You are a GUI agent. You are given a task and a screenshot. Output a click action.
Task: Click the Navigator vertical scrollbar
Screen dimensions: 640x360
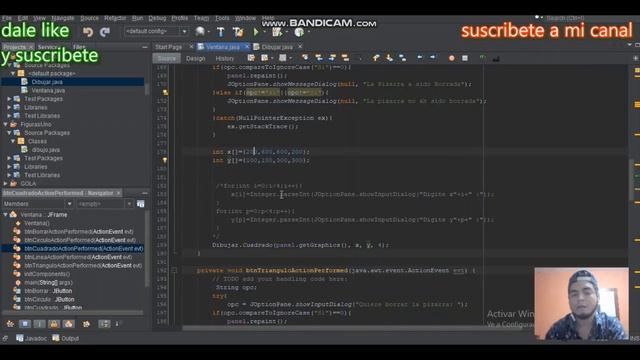147,249
